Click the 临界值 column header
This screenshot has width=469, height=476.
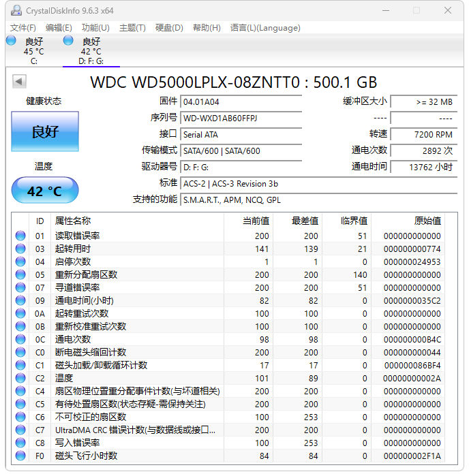347,221
